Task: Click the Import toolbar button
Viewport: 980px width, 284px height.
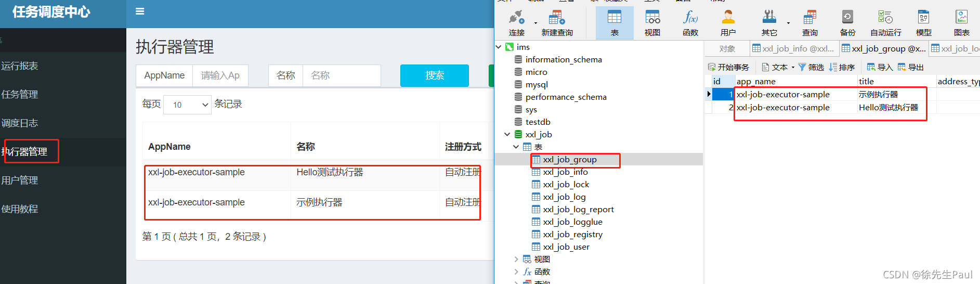Action: pyautogui.click(x=880, y=67)
